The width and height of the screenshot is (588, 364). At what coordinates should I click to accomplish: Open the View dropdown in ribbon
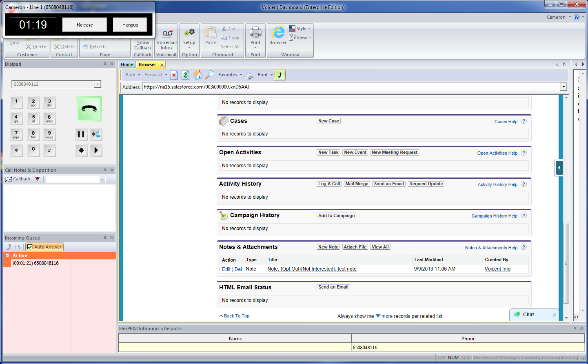(300, 38)
